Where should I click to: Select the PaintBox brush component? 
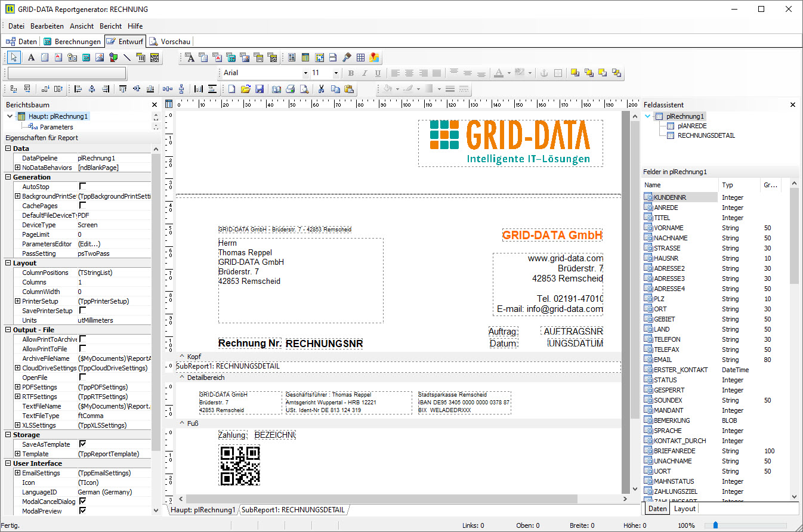coord(347,57)
